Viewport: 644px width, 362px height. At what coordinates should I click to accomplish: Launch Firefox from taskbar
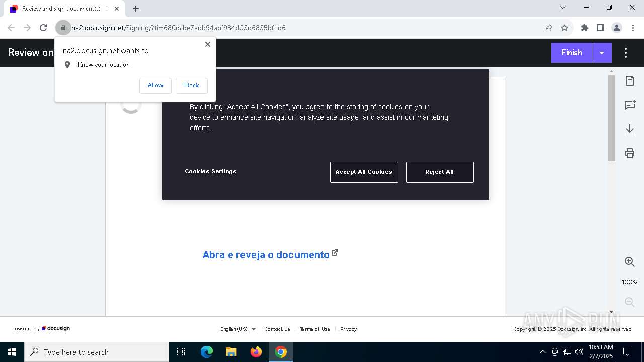coord(256,352)
